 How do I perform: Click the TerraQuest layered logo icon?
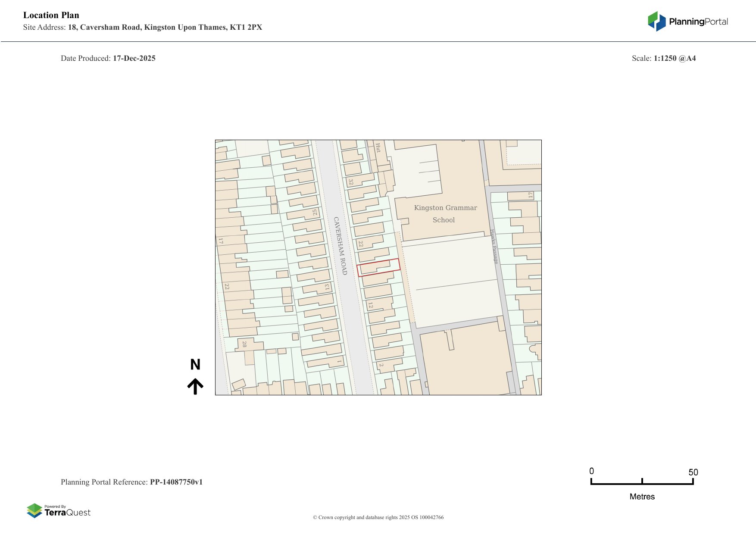[34, 510]
